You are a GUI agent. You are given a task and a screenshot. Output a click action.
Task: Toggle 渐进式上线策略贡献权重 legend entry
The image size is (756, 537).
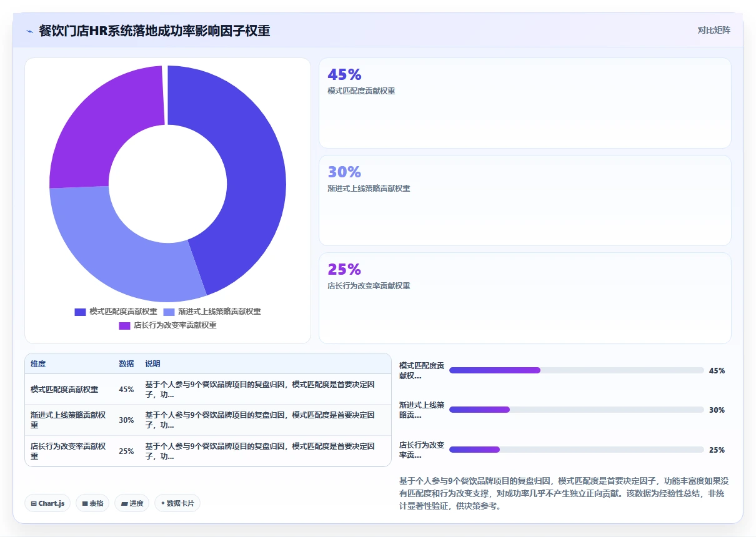click(x=212, y=312)
